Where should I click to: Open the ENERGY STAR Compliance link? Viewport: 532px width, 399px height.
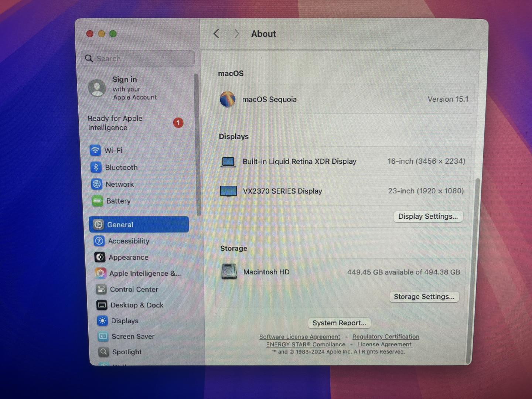[306, 344]
